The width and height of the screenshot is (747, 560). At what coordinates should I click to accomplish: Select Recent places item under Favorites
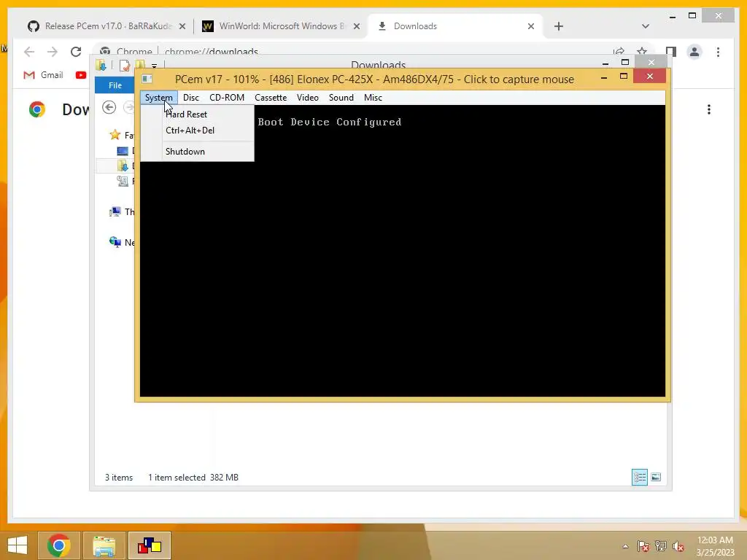pos(125,182)
